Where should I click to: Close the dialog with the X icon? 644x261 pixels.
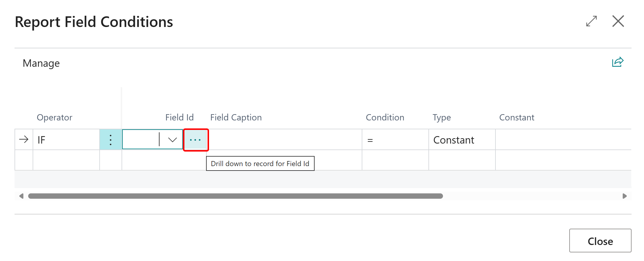click(x=618, y=21)
